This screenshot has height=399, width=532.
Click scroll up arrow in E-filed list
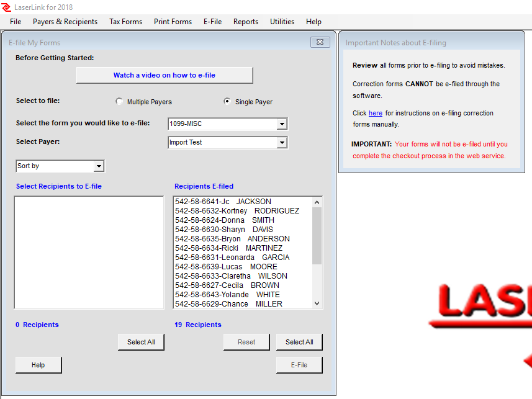pyautogui.click(x=317, y=202)
